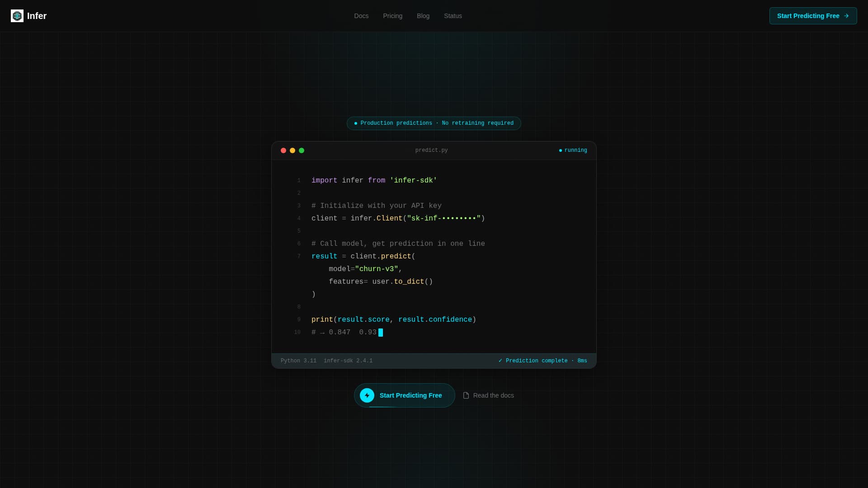
Task: Click the masked sk-inf API key string
Action: pyautogui.click(x=444, y=218)
